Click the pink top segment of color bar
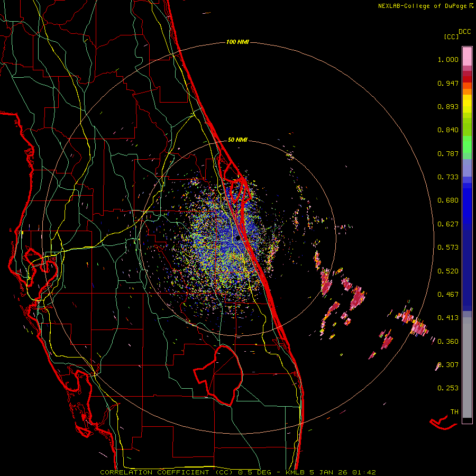The image size is (476, 476). (467, 57)
